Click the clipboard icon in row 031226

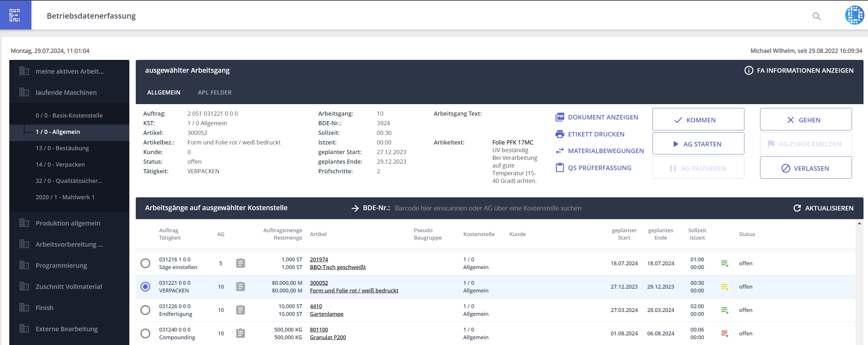pyautogui.click(x=240, y=310)
